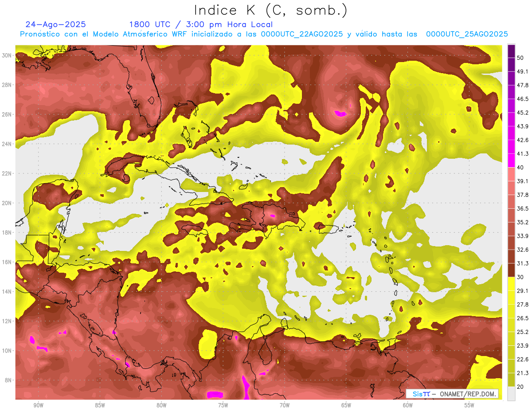Image resolution: width=532 pixels, height=411 pixels.
Task: Click the 'Indice K (C, somb.)' title
Action: (270, 11)
